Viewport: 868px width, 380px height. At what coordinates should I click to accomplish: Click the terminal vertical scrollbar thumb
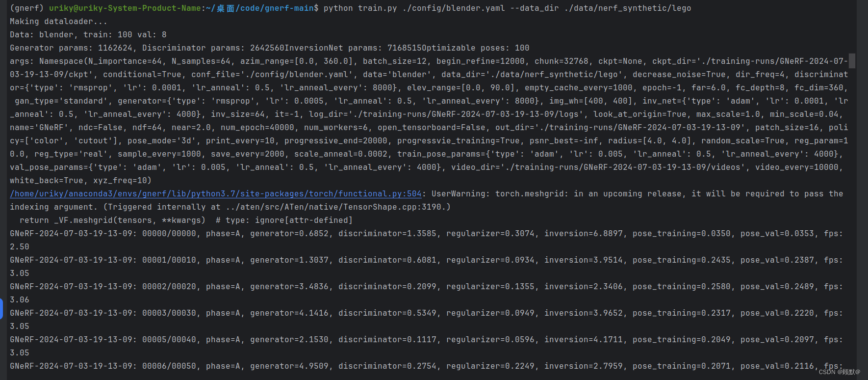852,61
